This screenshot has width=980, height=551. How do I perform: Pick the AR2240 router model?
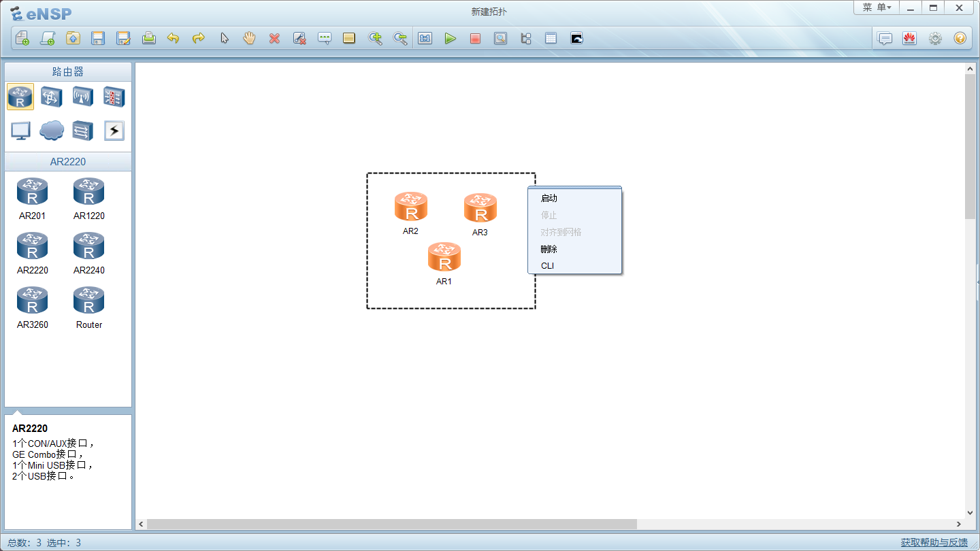coord(88,253)
